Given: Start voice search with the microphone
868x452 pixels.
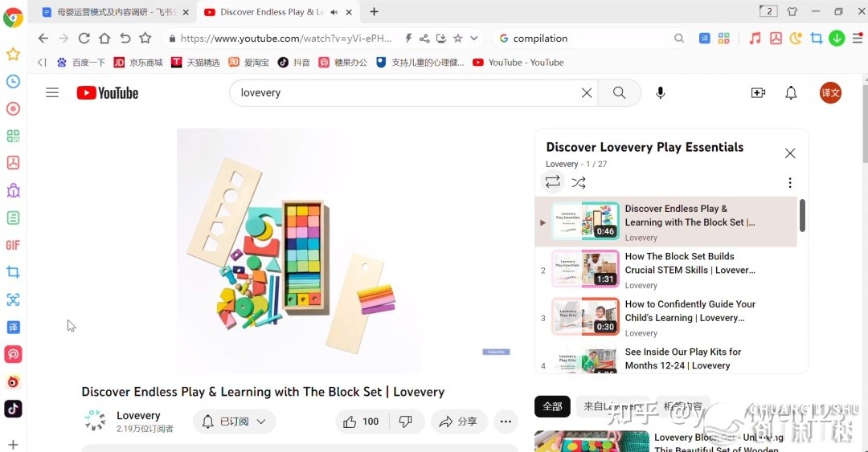Looking at the screenshot, I should 660,93.
